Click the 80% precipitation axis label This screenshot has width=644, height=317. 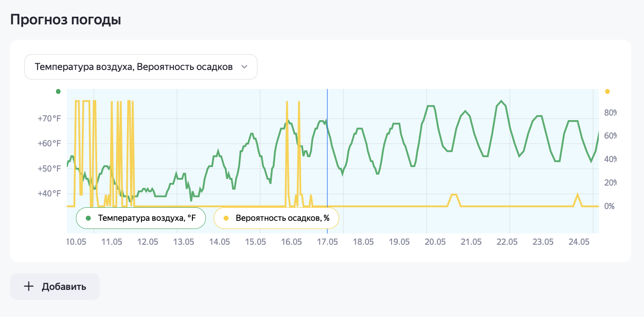611,112
